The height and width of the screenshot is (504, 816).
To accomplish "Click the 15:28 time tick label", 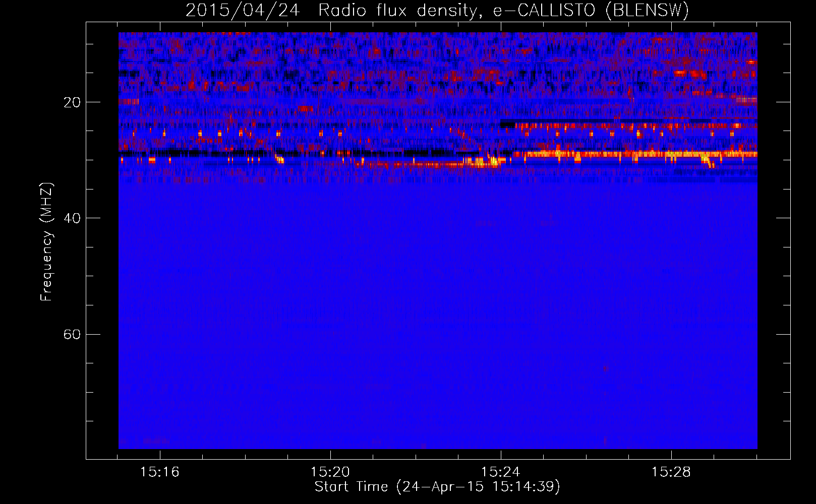I will point(671,472).
